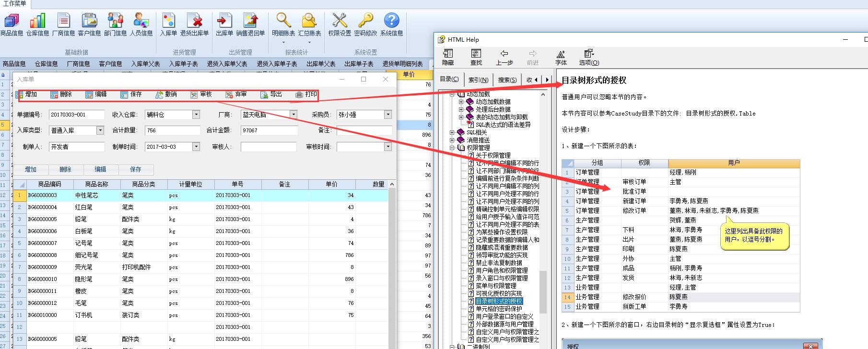
Task: Switch to 仓库信息 table tab
Action: [x=46, y=64]
